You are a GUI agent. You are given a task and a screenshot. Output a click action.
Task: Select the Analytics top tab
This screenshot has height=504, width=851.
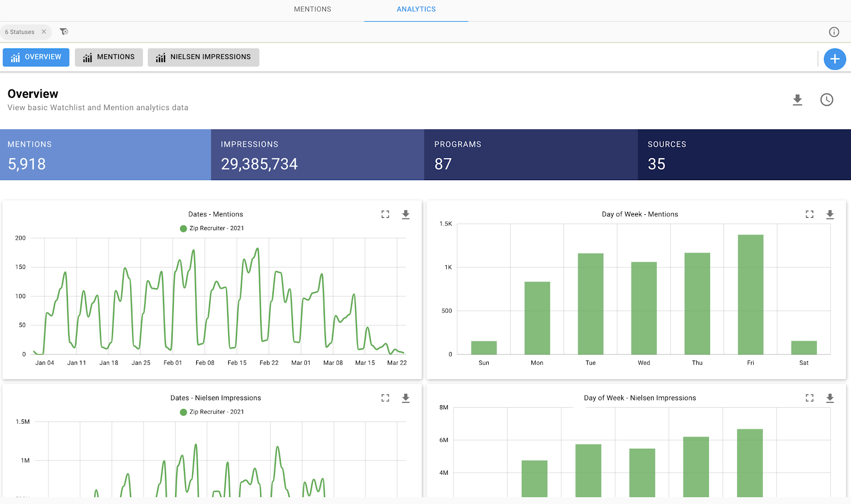416,10
